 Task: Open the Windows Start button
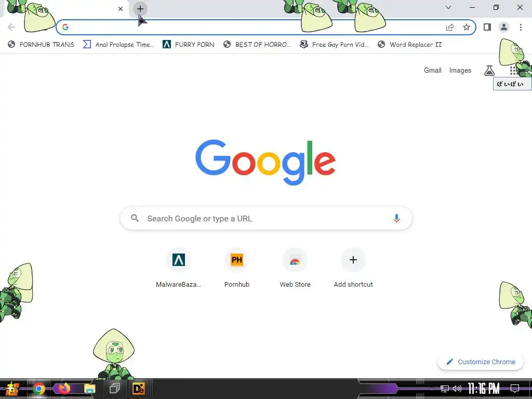(x=12, y=389)
